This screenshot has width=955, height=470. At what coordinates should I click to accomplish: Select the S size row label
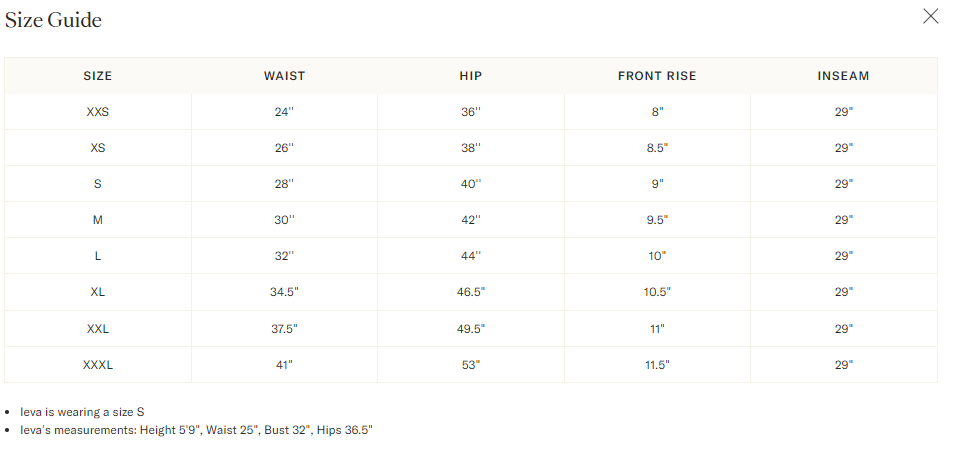point(97,184)
